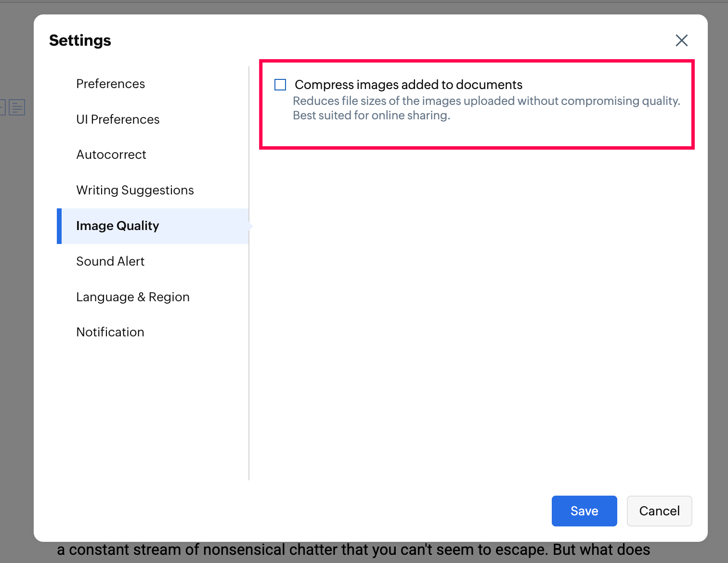Viewport: 728px width, 563px height.
Task: Click the partially hidden icon at the left edge
Action: (2, 107)
